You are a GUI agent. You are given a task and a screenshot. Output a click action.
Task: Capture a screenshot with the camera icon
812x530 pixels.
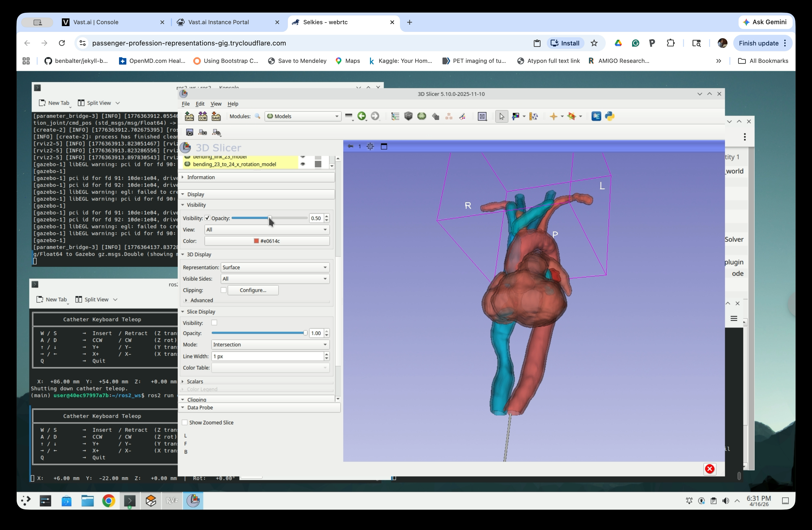coord(190,132)
